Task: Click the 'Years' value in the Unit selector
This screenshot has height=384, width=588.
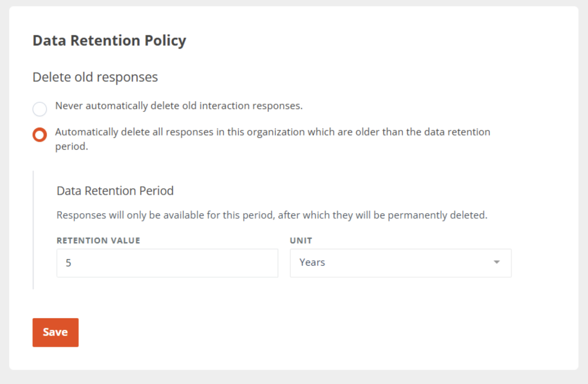Action: tap(312, 263)
